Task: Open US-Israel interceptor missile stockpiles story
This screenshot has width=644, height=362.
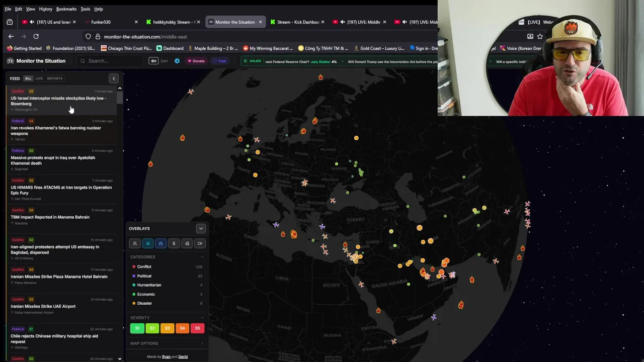Action: coord(61,101)
